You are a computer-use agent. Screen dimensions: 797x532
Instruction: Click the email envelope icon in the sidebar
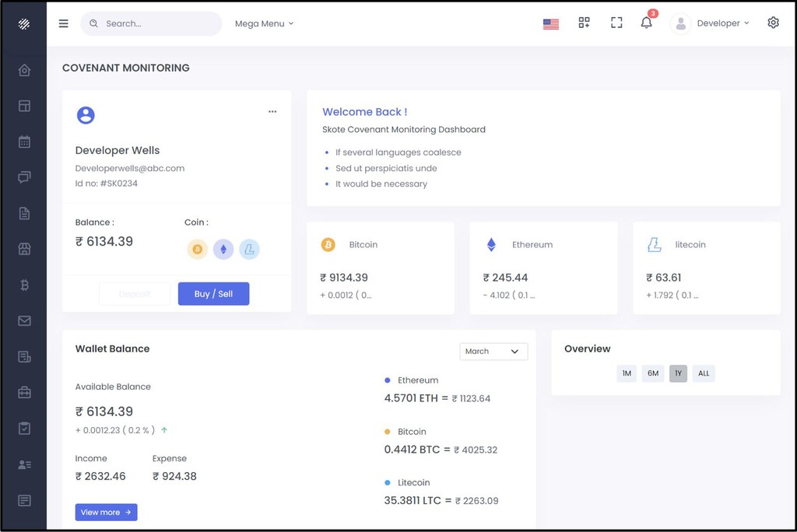[x=23, y=320]
